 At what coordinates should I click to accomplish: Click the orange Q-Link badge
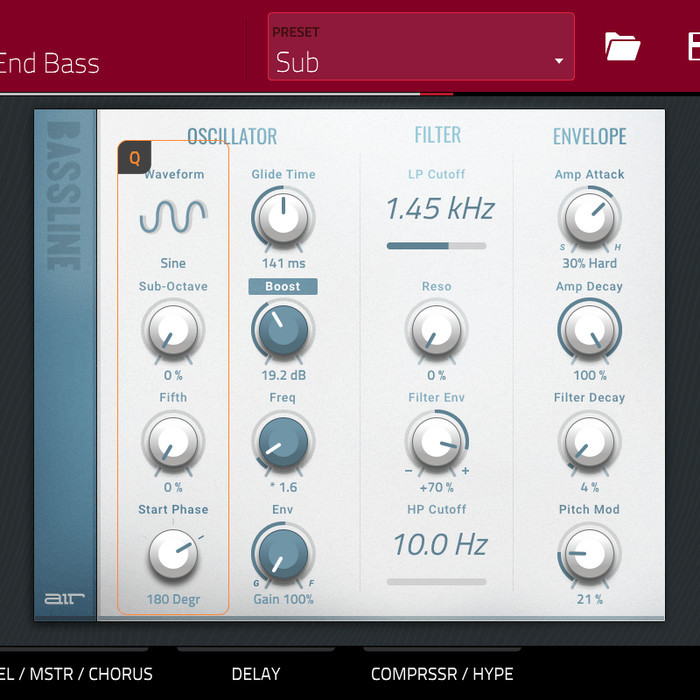point(134,157)
